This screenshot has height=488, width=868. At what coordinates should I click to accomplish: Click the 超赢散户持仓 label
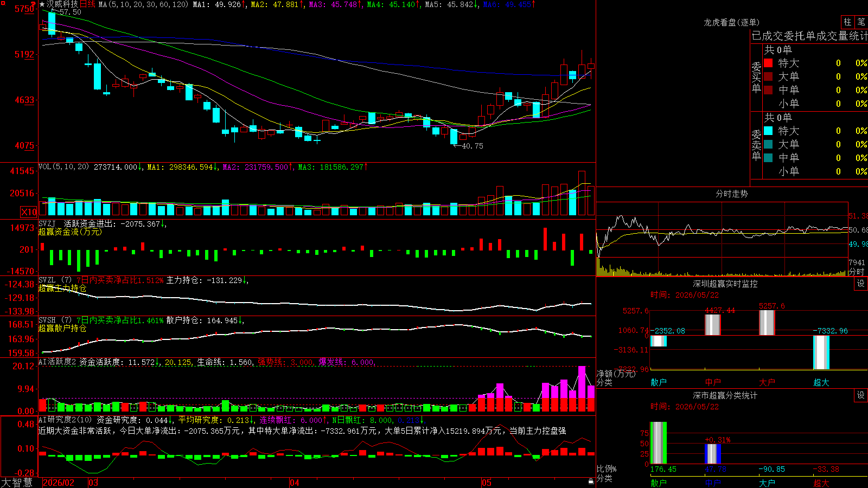click(62, 328)
